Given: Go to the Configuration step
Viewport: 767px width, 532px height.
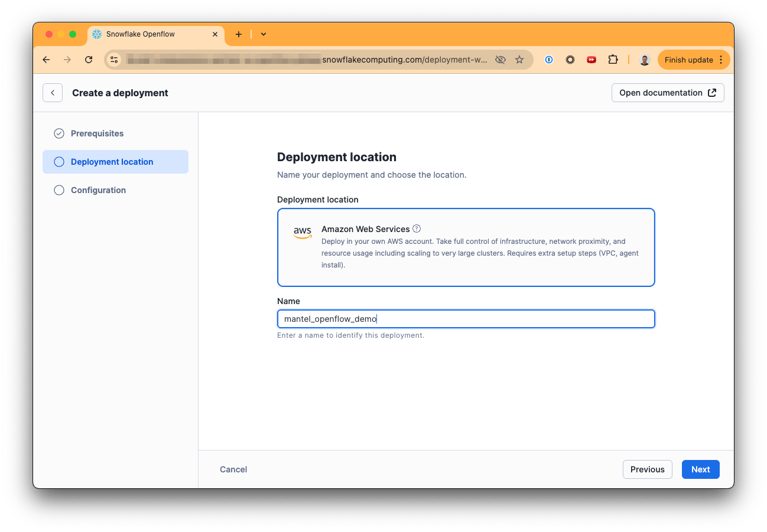Looking at the screenshot, I should click(115, 190).
